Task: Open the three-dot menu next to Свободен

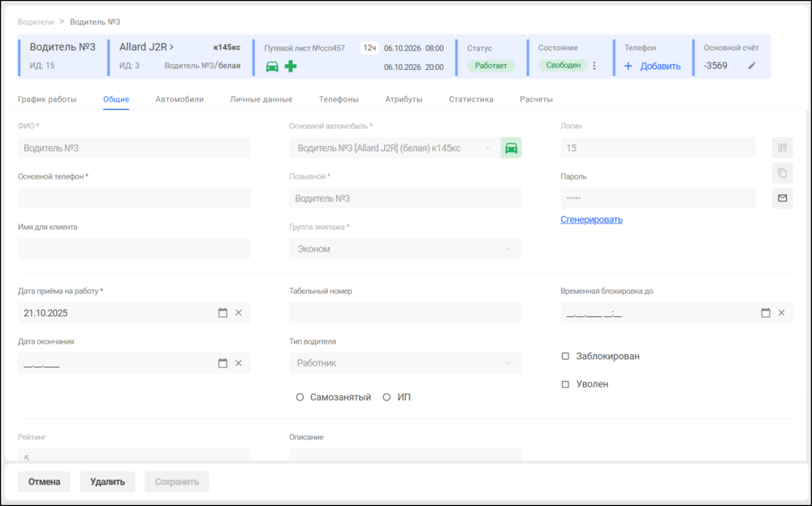Action: 594,66
